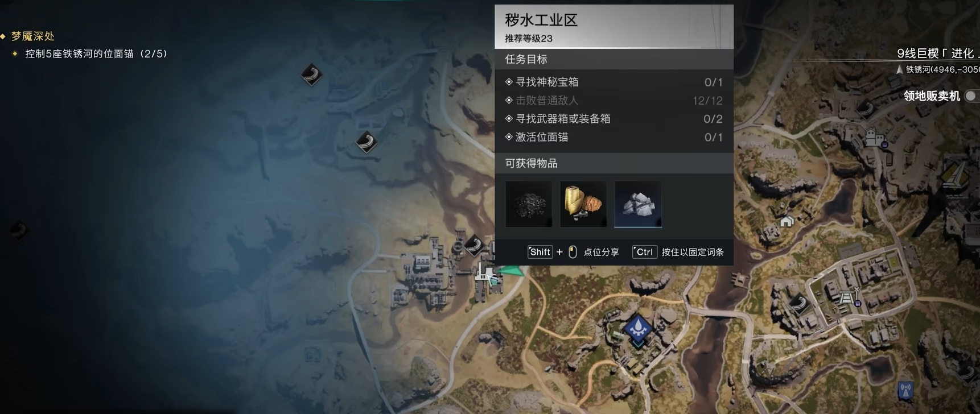The image size is (980, 414).
Task: Click the rift anchor marker under the 梦魇深处 quest
Action: [x=311, y=74]
